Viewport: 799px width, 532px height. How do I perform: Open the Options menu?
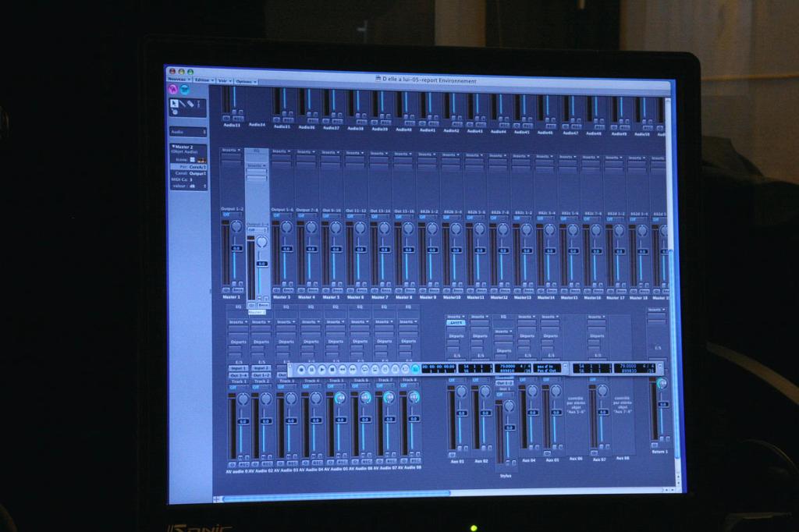(245, 81)
